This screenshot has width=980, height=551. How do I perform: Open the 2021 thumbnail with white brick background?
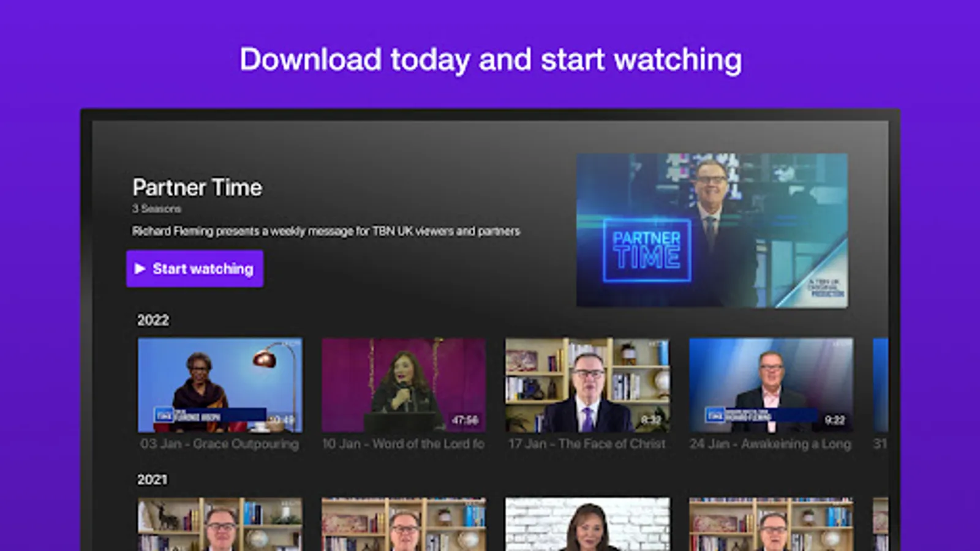point(587,524)
